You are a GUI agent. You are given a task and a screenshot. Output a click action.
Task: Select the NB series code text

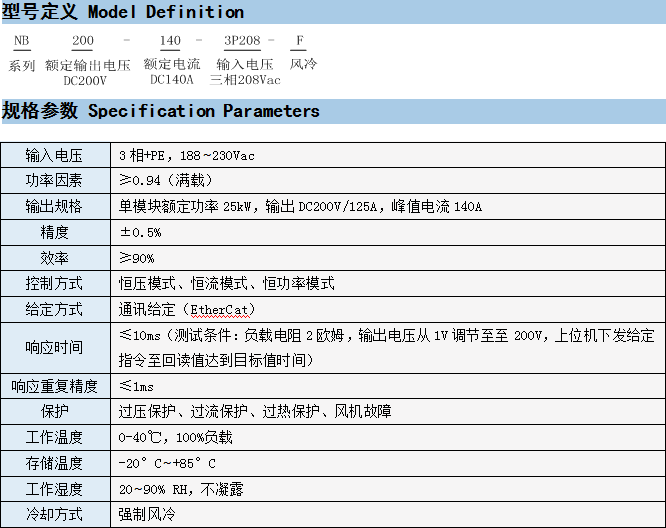click(22, 40)
